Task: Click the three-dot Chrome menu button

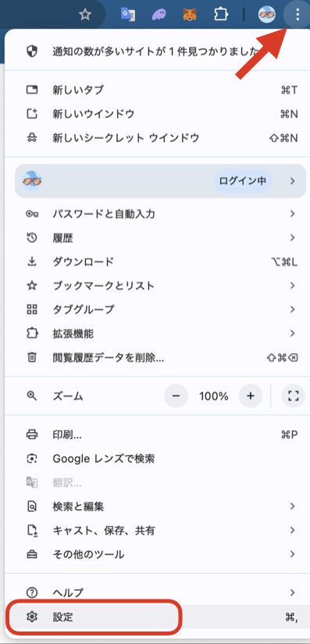Action: pos(297,15)
